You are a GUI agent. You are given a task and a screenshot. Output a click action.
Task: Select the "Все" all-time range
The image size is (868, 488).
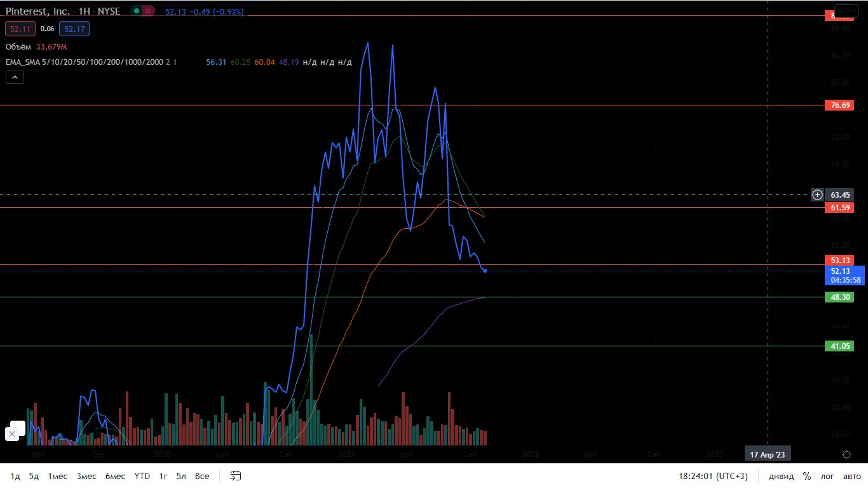click(202, 476)
